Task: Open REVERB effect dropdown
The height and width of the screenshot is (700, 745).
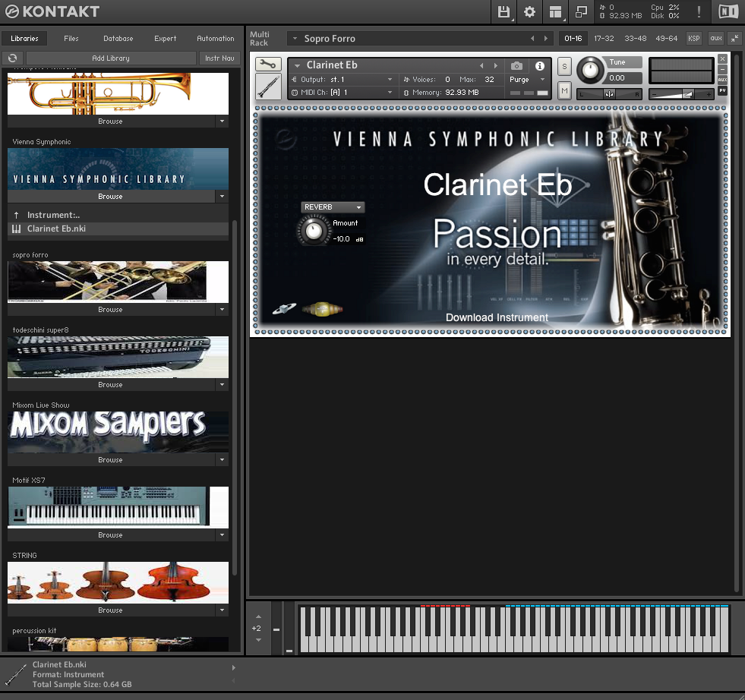Action: tap(333, 207)
